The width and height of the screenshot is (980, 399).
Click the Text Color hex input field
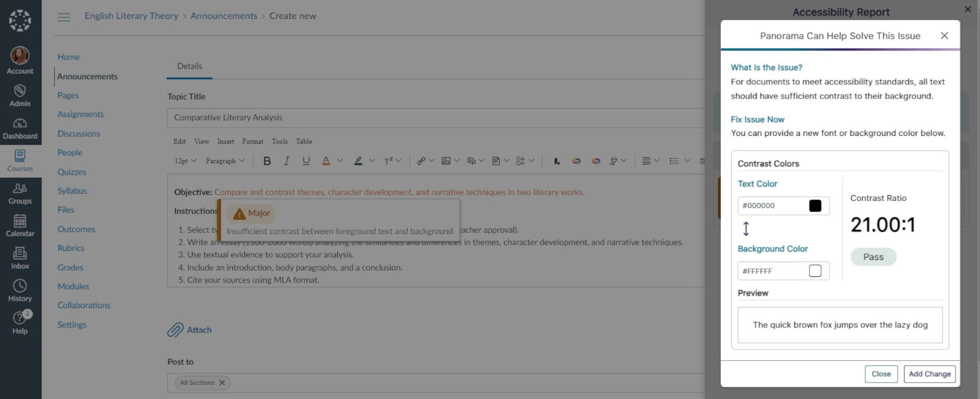pyautogui.click(x=773, y=206)
